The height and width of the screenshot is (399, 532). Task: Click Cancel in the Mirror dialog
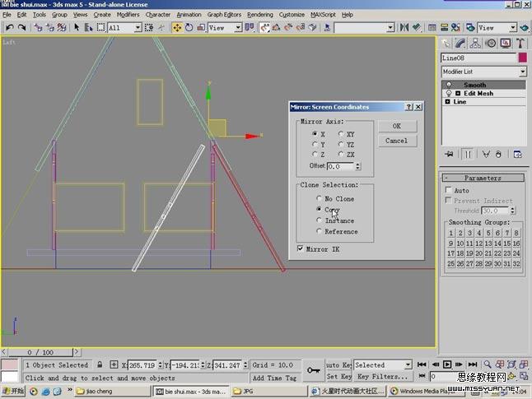click(397, 141)
